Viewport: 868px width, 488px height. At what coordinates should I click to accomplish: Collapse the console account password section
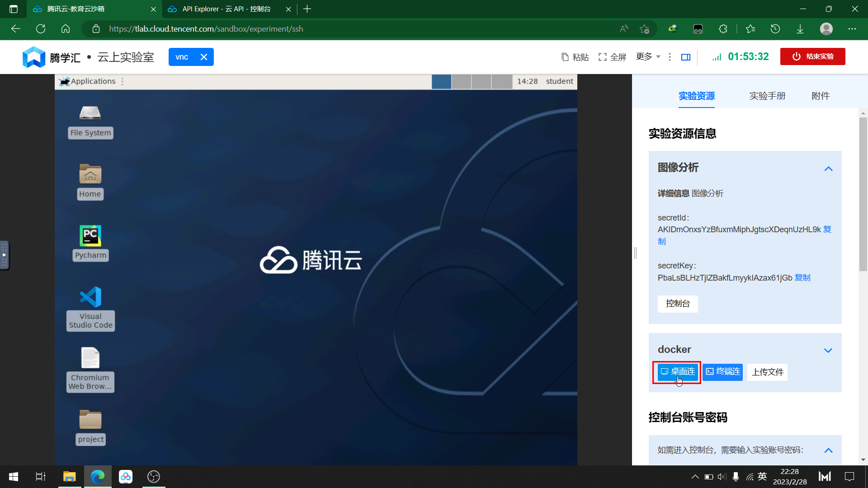[x=828, y=450]
